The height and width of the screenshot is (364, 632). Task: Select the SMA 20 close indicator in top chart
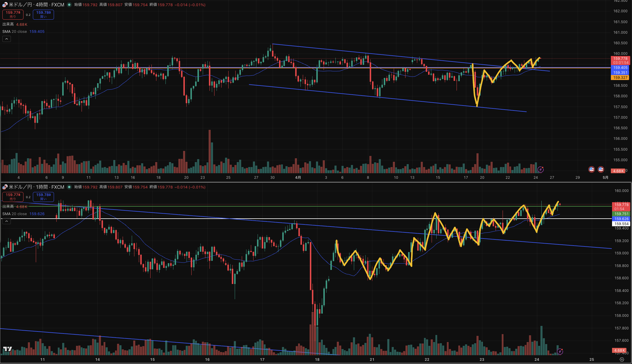tap(15, 32)
